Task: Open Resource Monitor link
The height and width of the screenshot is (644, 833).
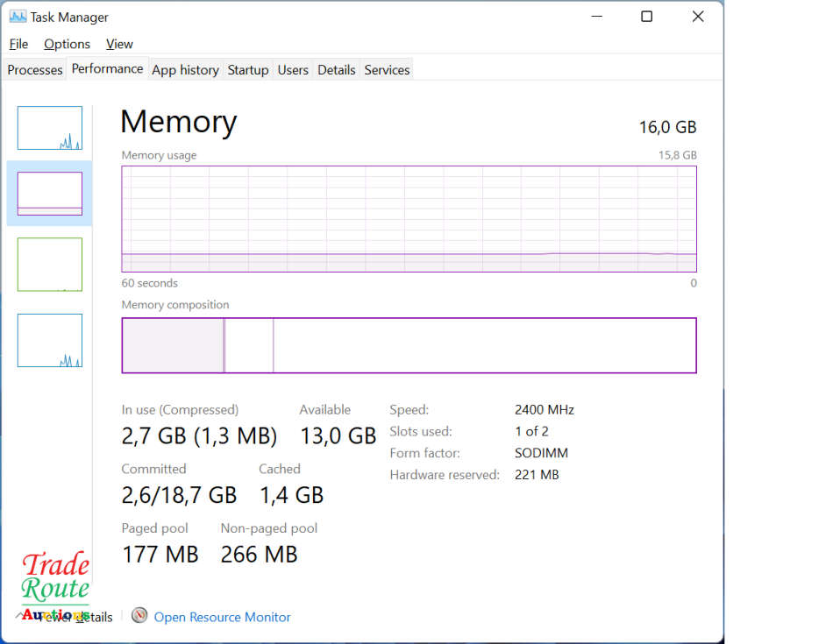Action: (x=222, y=617)
